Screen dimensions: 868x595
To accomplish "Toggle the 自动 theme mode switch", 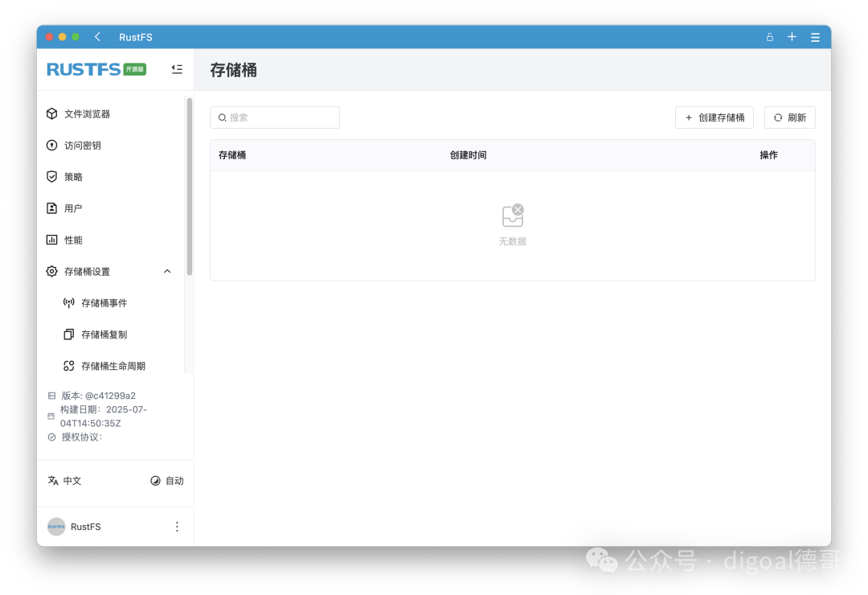I will coord(166,481).
